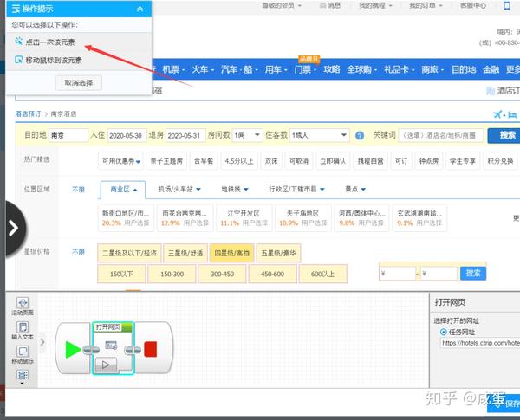This screenshot has width=520, height=420.
Task: Click the red stop square in workflow
Action: click(151, 349)
